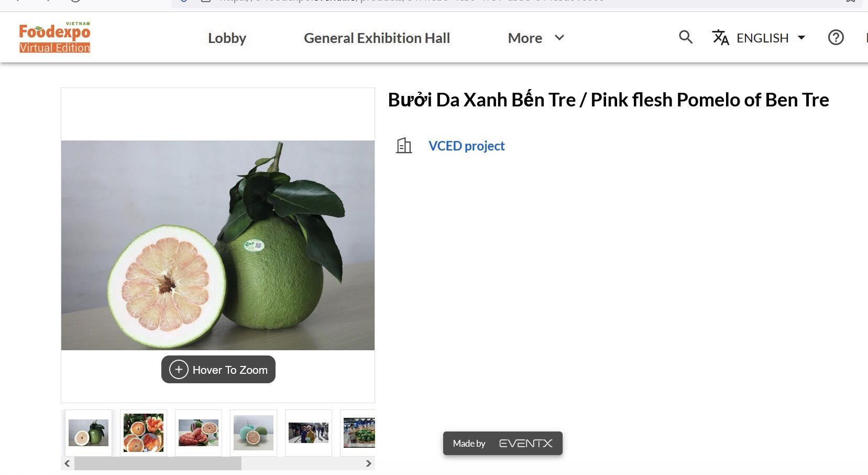
Task: Click the Vietnam Foodexpo Virtual Edition logo
Action: click(x=54, y=38)
